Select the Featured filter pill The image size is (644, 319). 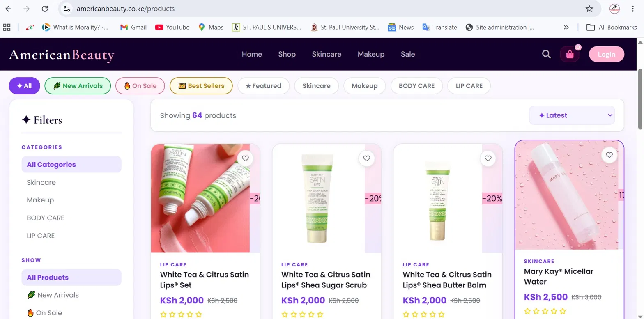(263, 86)
